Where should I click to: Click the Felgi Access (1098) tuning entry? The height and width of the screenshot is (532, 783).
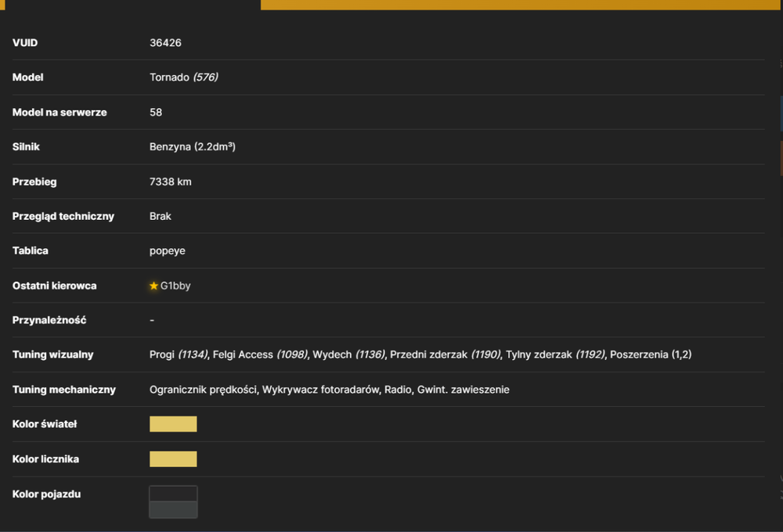(260, 355)
